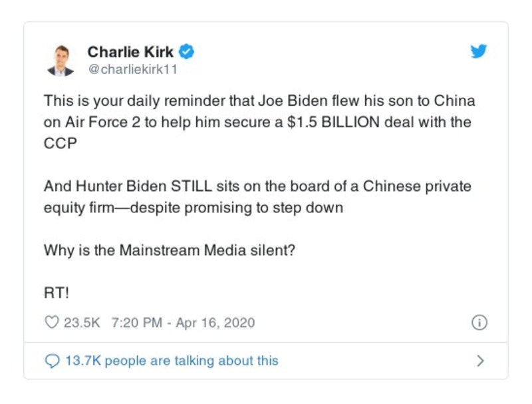The height and width of the screenshot is (404, 532).
Task: Expand the conversation with the right chevron
Action: click(x=480, y=361)
